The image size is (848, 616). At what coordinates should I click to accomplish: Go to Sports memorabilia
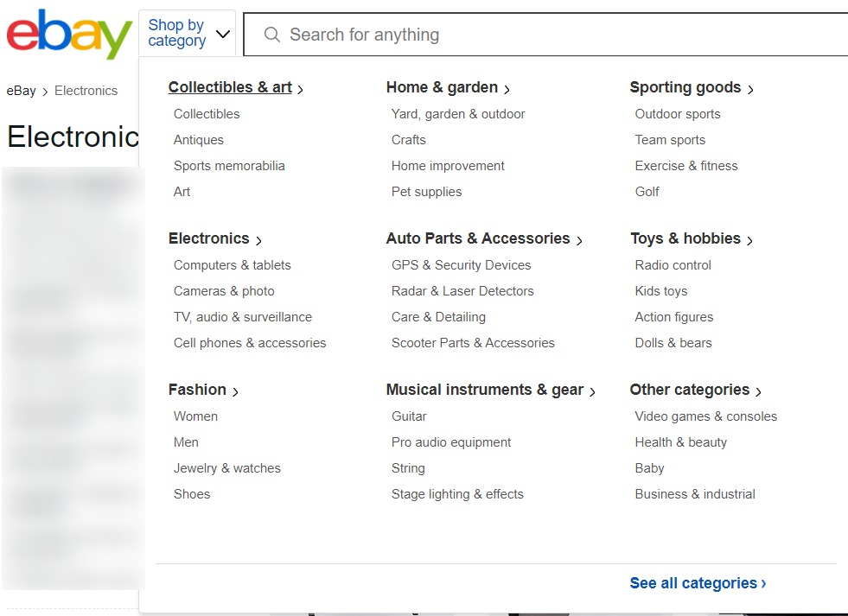coord(229,166)
